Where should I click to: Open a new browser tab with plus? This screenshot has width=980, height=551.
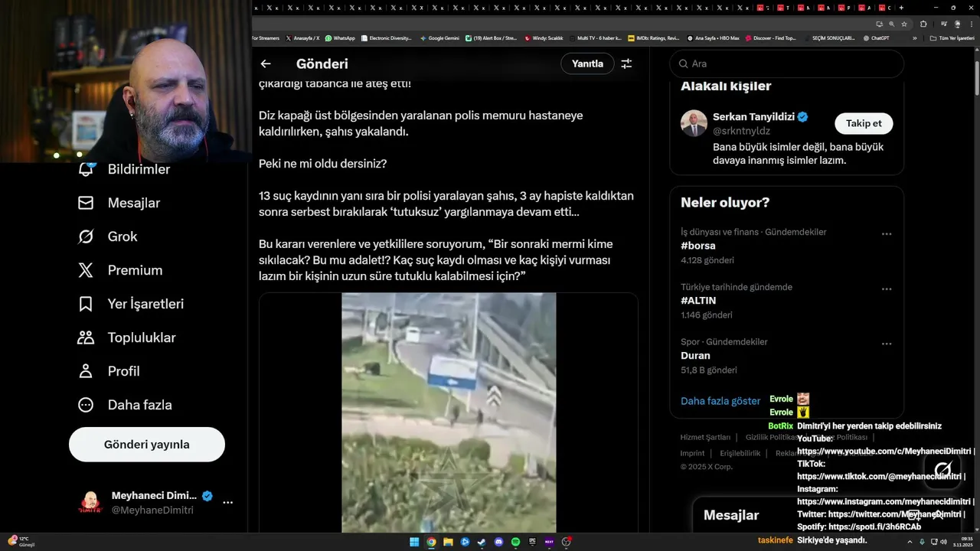(x=903, y=8)
